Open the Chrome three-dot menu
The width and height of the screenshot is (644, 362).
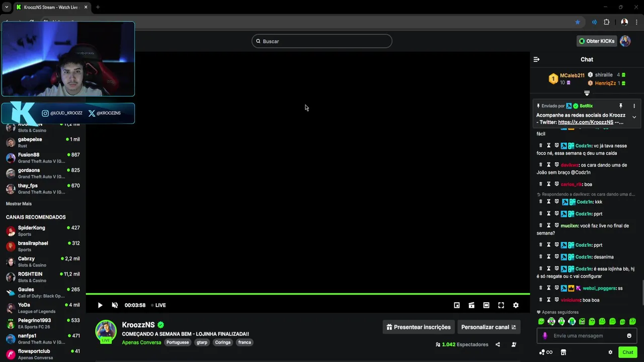[636, 22]
